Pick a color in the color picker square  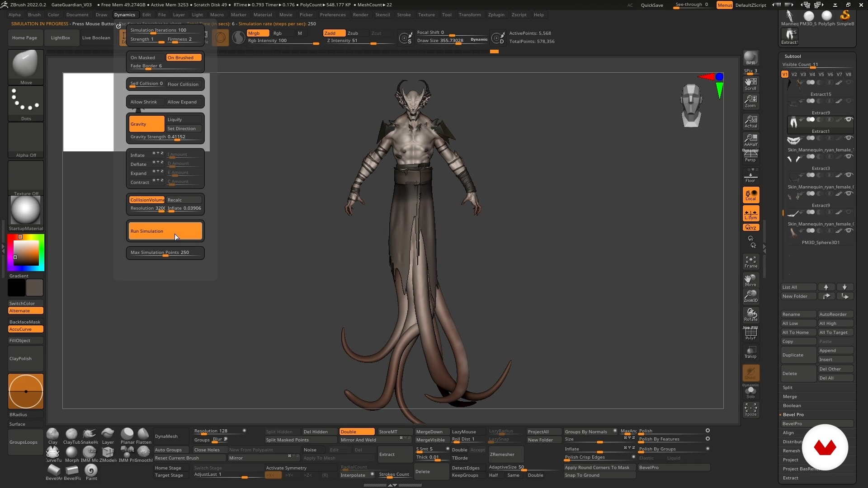coord(26,253)
